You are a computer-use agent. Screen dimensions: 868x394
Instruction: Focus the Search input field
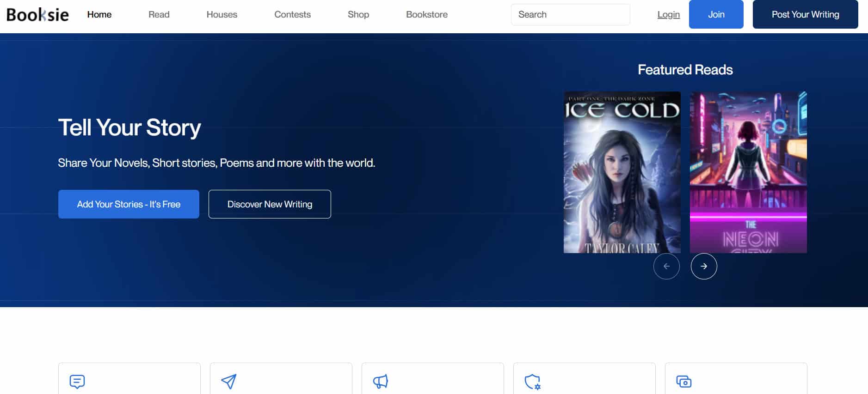570,15
